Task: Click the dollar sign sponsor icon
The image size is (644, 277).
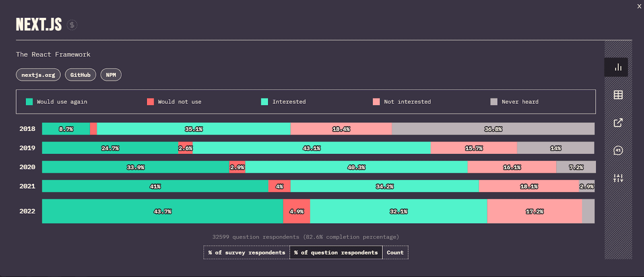Action: [x=72, y=25]
